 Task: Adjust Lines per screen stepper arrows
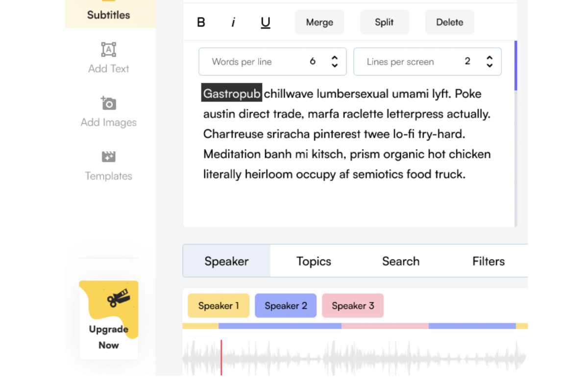tap(490, 62)
